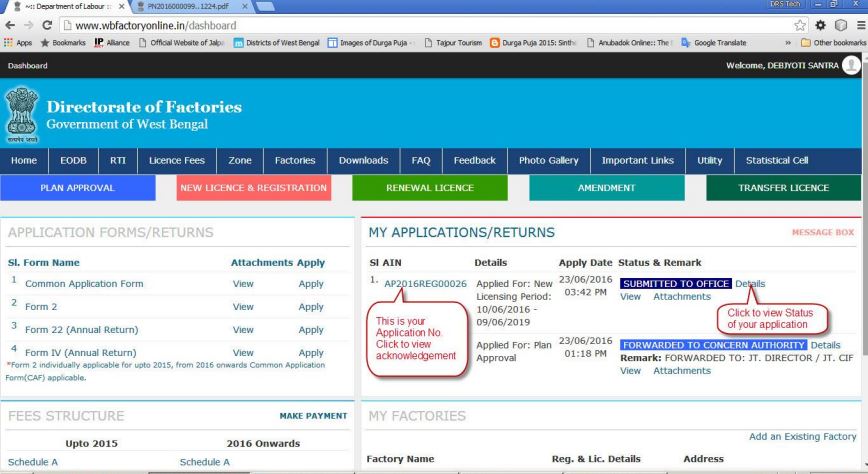868x474 pixels.
Task: Close the Department of Labour tab
Action: click(122, 6)
